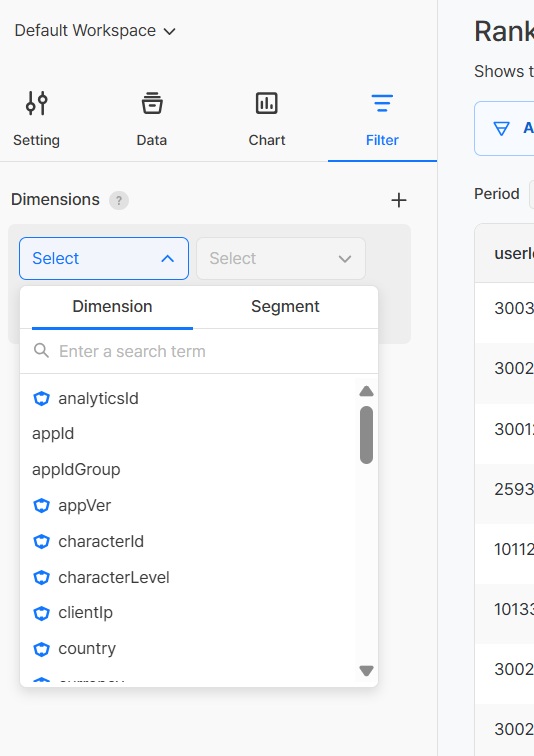
Task: Click the shield icon next to characterId
Action: click(41, 541)
